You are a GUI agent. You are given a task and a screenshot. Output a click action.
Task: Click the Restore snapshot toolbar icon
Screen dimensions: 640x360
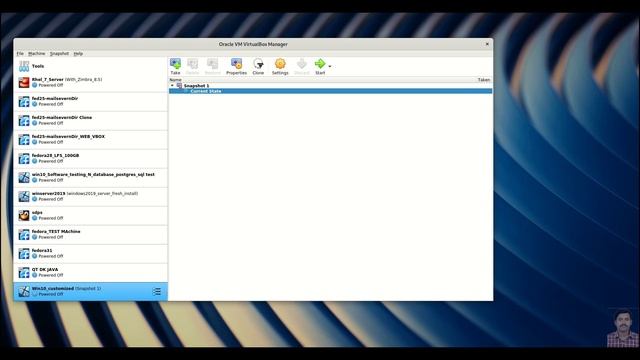click(213, 67)
